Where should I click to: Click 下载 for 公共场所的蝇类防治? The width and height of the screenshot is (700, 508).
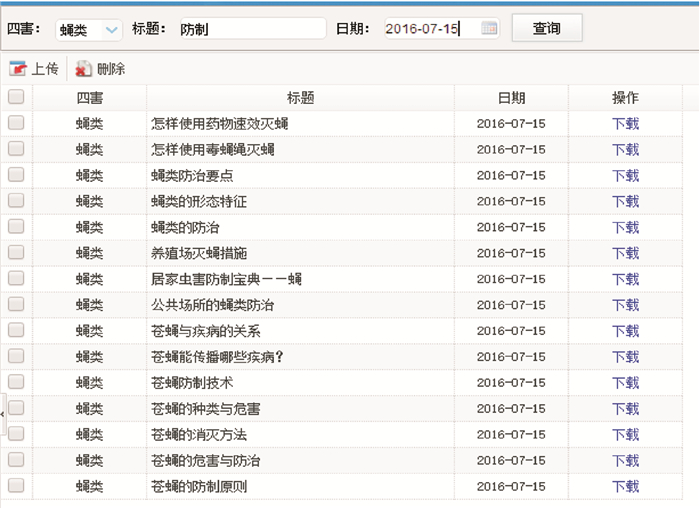pos(625,305)
